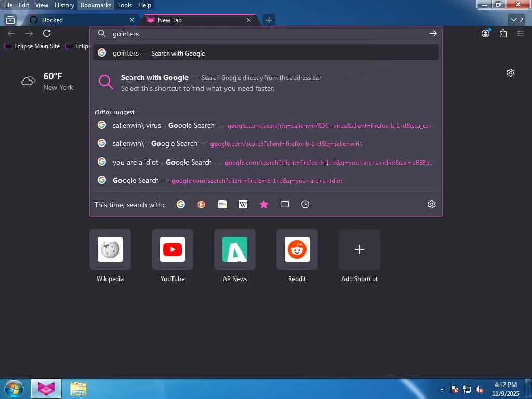Viewport: 532px width, 399px height.
Task: Click the browser taskbar icon
Action: pyautogui.click(x=46, y=389)
